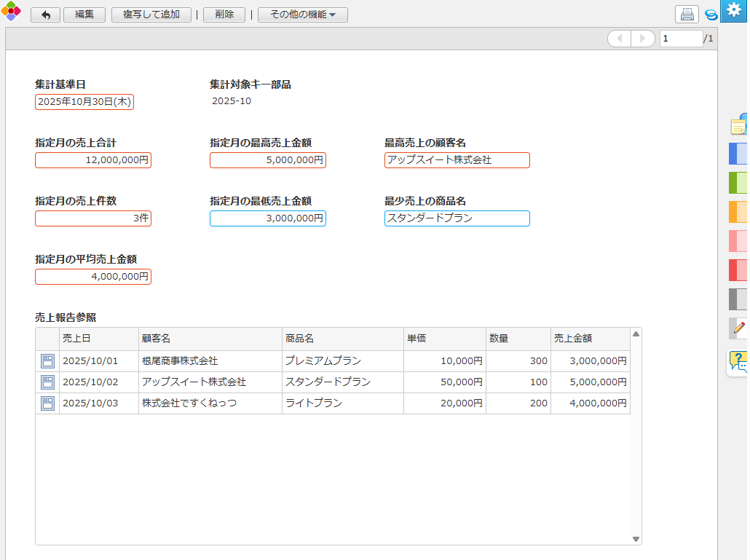The height and width of the screenshot is (560, 750).
Task: Open settings with the gear icon
Action: 733,12
